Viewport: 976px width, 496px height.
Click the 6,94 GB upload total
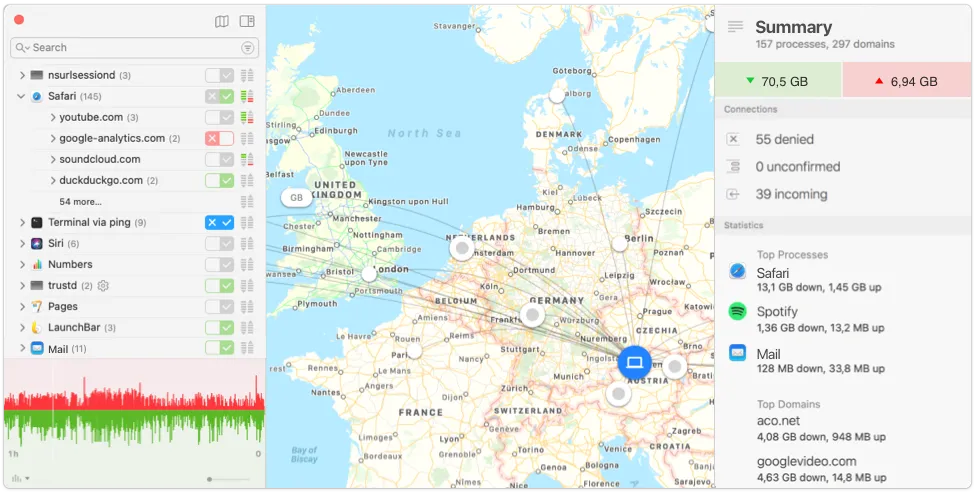(907, 81)
